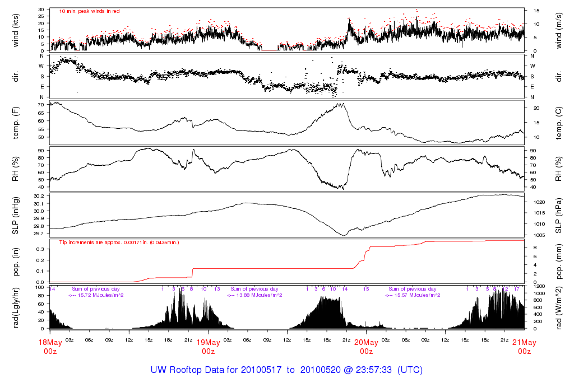
Task: Click the 'rad (W/m^2)' axis label
Action: 559,308
